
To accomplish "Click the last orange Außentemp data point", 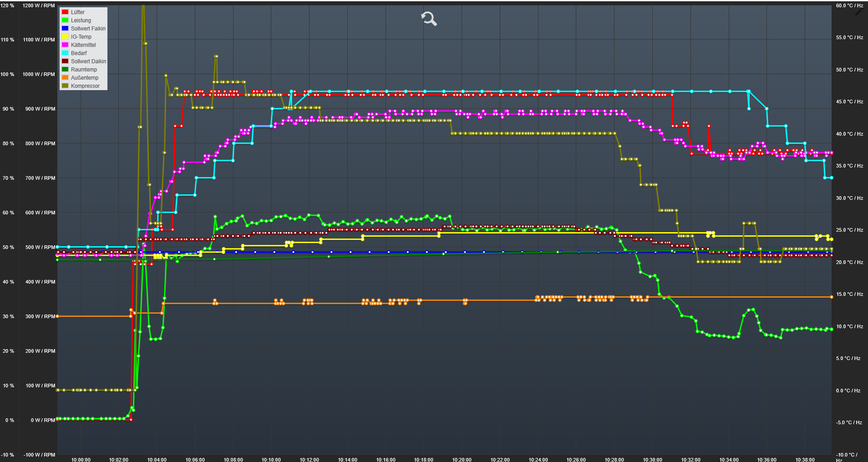I will [831, 297].
